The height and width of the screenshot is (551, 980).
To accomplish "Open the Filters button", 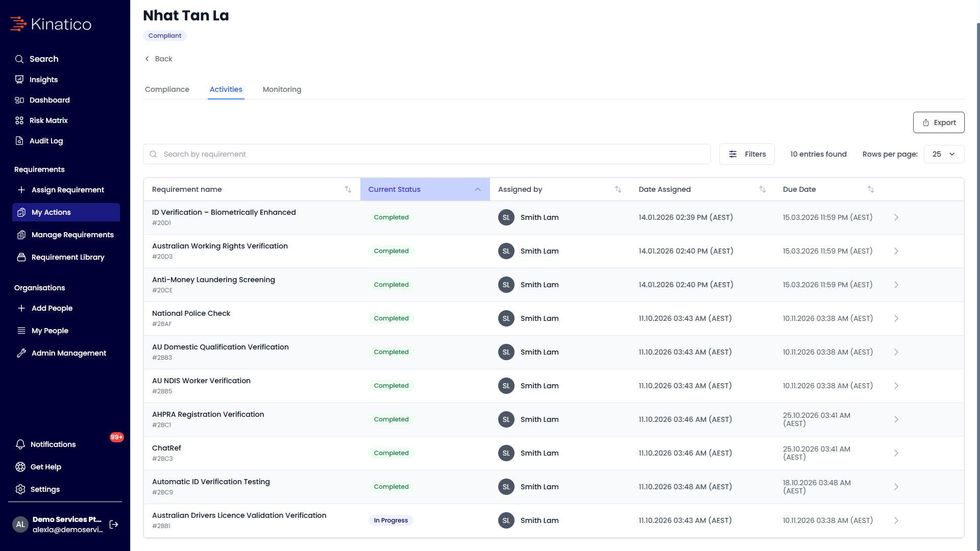I will click(x=747, y=154).
